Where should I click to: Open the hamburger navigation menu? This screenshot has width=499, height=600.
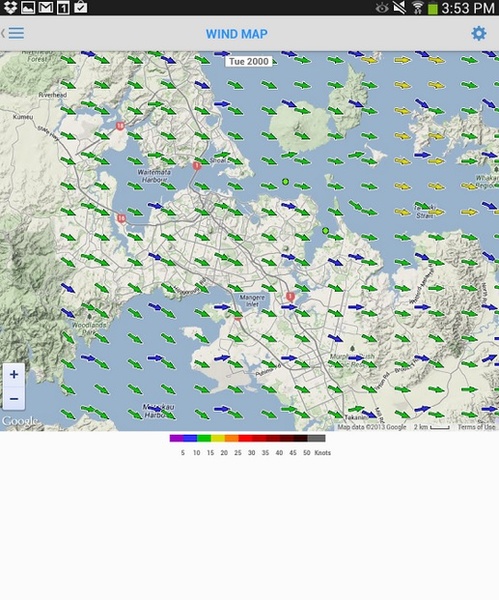click(16, 33)
